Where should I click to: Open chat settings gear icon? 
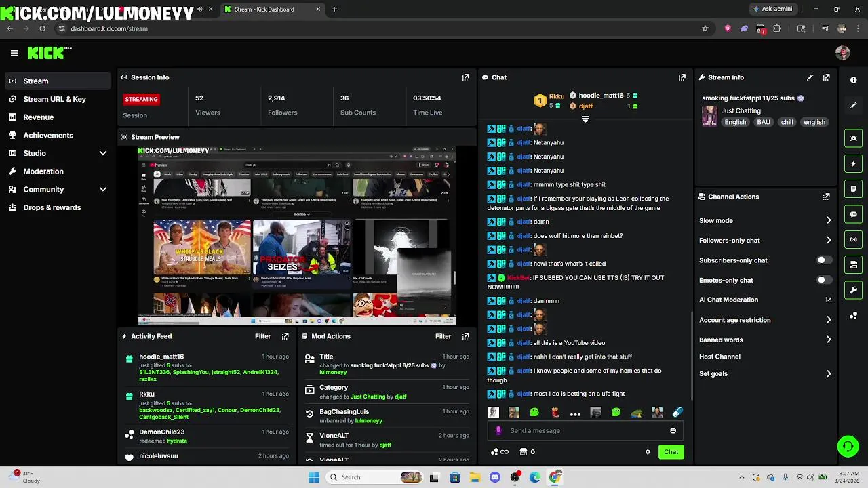point(648,452)
